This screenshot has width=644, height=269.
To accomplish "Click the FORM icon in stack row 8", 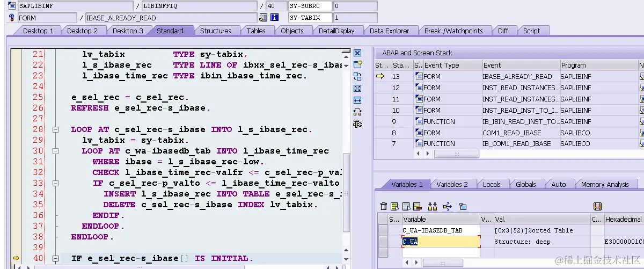I will click(419, 133).
